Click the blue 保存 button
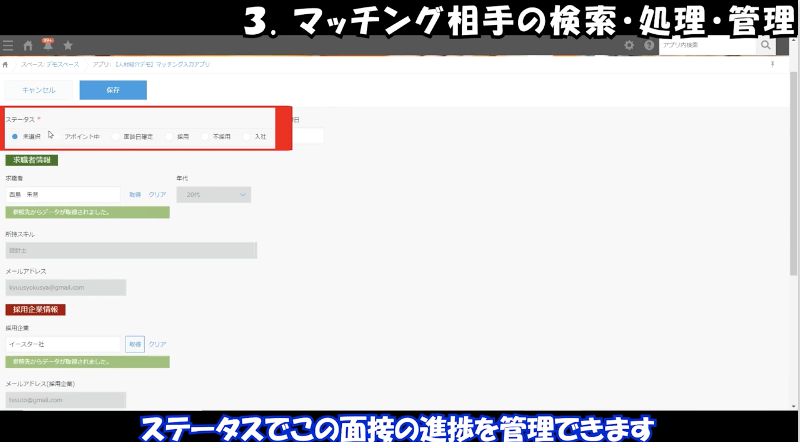Viewport: 800px width, 442px height. coord(113,90)
